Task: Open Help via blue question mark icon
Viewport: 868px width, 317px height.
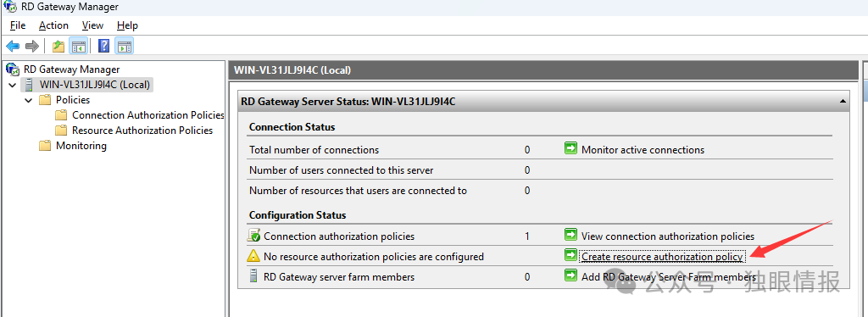Action: (103, 46)
